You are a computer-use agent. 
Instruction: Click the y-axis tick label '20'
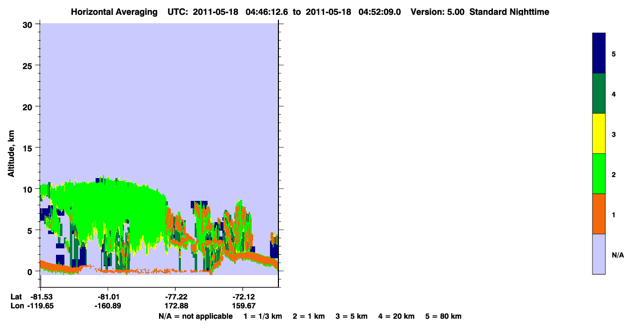click(x=28, y=106)
